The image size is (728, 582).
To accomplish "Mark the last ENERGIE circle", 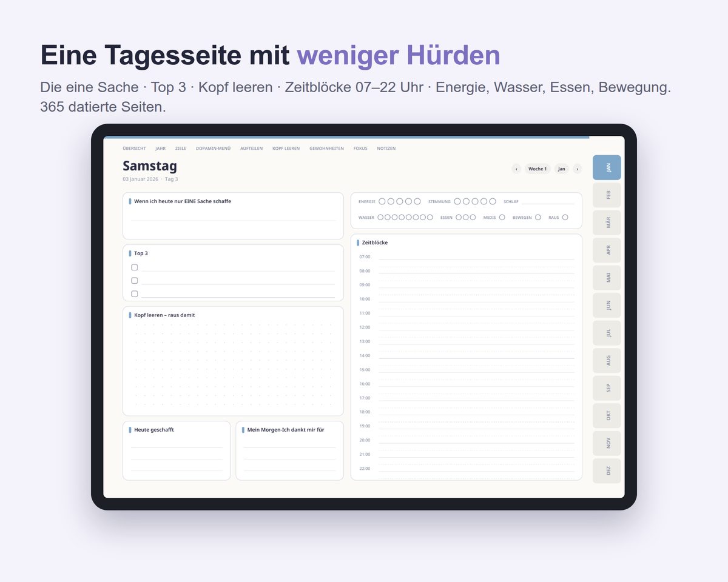I will (x=417, y=201).
